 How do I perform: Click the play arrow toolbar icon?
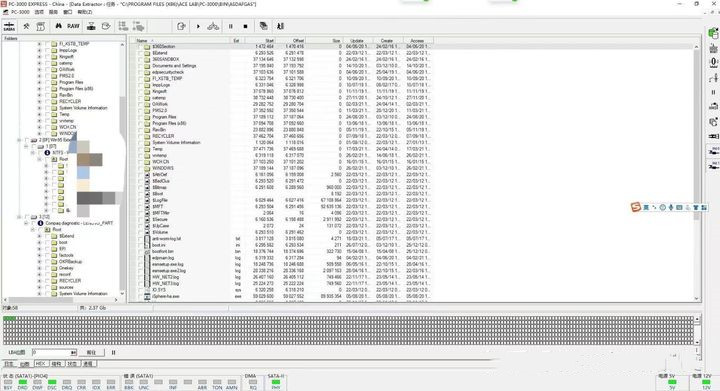pos(198,27)
